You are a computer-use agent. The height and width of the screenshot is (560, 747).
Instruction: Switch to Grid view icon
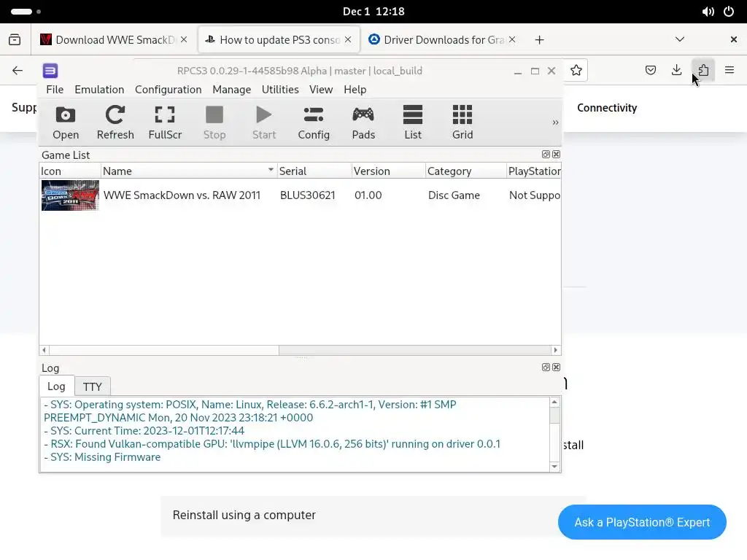(x=462, y=122)
